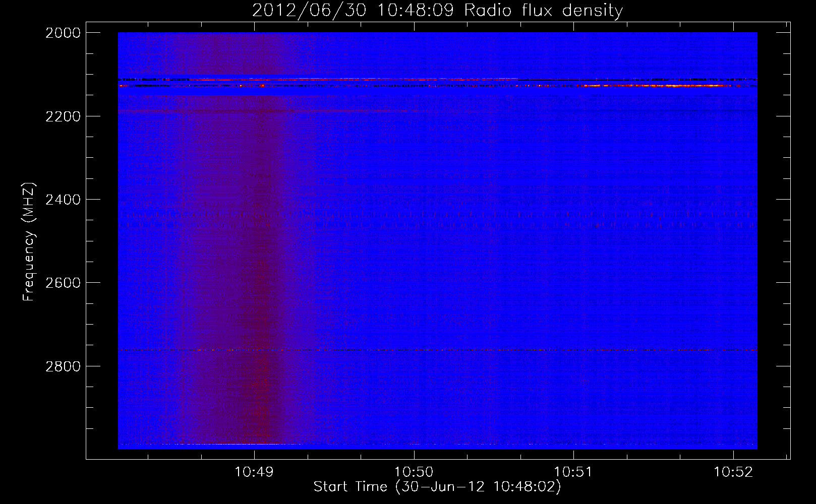This screenshot has height=504, width=816.
Task: Click the 10:52 time axis label
Action: (x=733, y=472)
